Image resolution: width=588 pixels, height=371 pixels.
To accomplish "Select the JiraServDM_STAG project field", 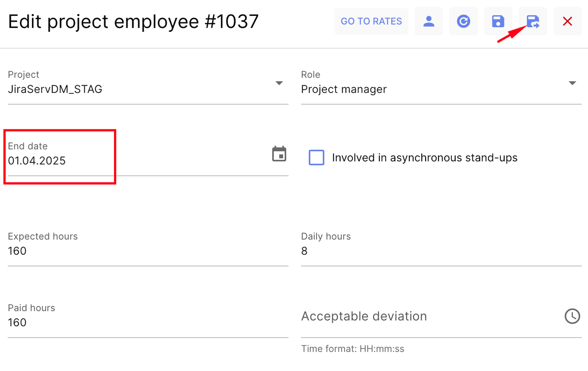I will pos(148,87).
